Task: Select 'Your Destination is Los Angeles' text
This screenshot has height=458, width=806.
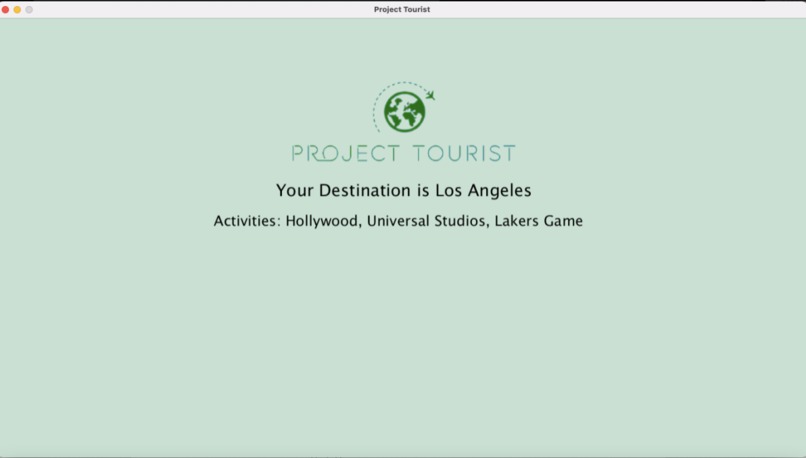Action: pos(404,191)
